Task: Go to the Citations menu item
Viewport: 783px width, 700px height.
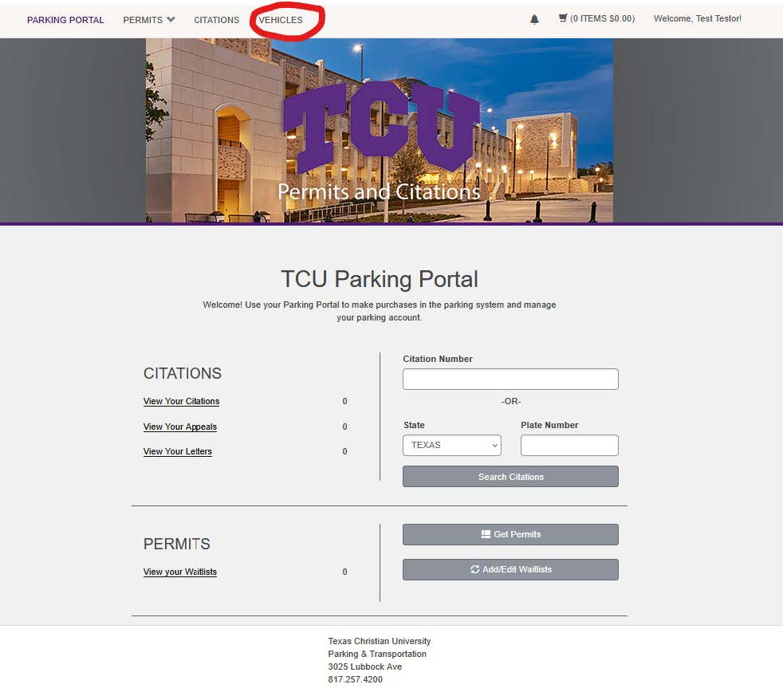Action: (216, 20)
